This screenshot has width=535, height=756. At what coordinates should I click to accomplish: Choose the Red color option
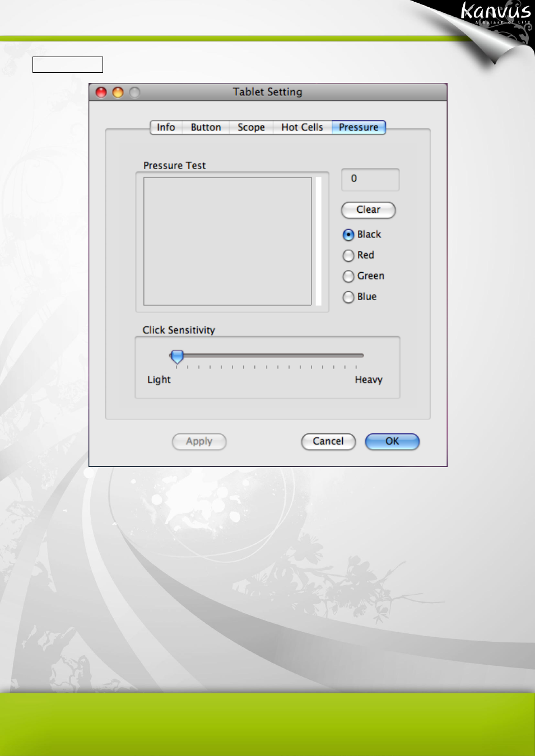coord(348,255)
